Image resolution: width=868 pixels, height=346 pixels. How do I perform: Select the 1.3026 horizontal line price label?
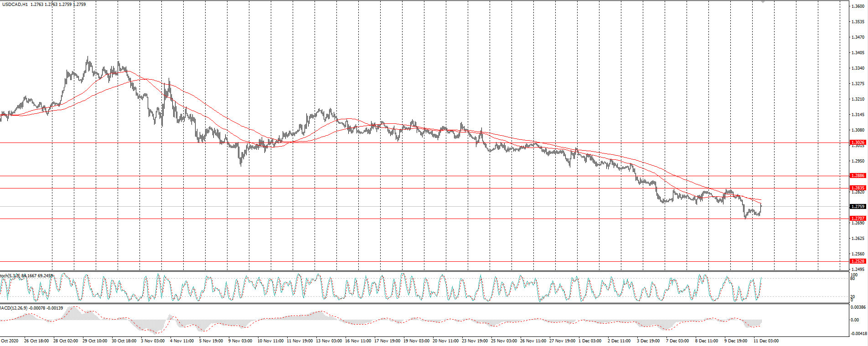click(x=858, y=142)
